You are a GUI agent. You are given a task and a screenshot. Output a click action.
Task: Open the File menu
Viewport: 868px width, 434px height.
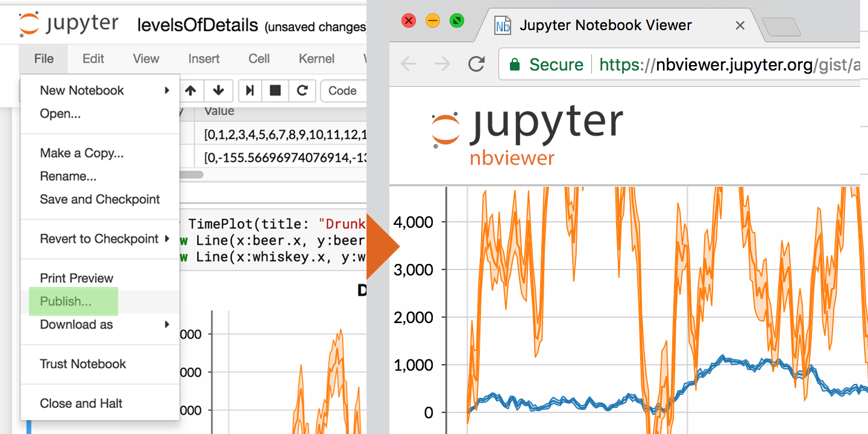[x=43, y=58]
